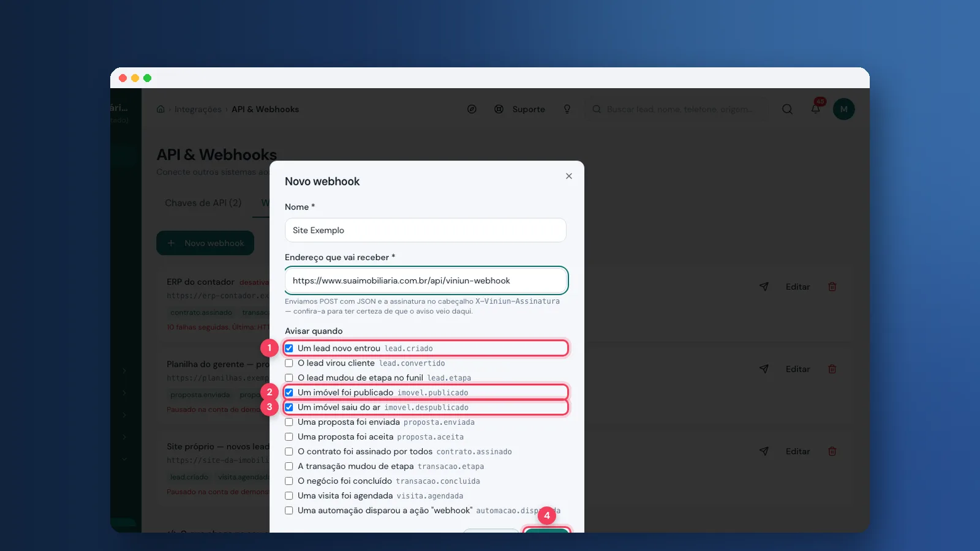
Task: Check "Uma visita foi agendada" checkbox
Action: tap(289, 496)
